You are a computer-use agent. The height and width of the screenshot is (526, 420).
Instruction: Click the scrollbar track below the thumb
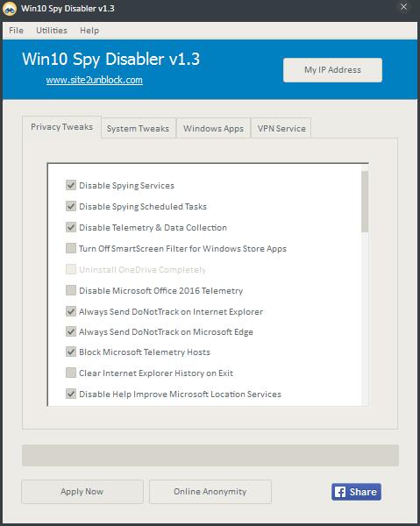[x=365, y=319]
